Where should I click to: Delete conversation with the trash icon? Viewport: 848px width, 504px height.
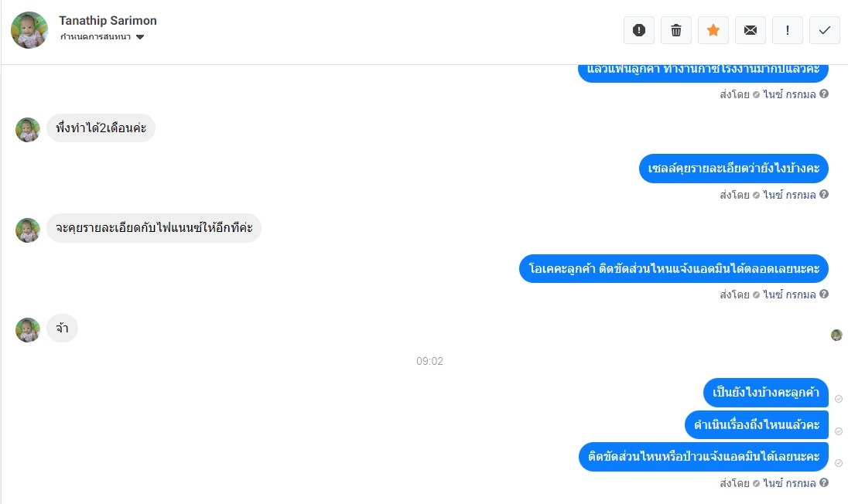[x=676, y=30]
